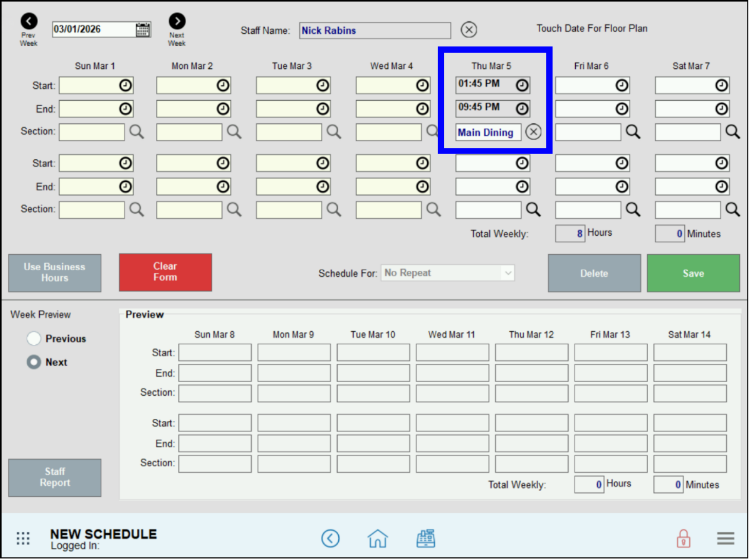Viewport: 750px width, 560px height.
Task: Advance to the next week
Action: coord(177,21)
